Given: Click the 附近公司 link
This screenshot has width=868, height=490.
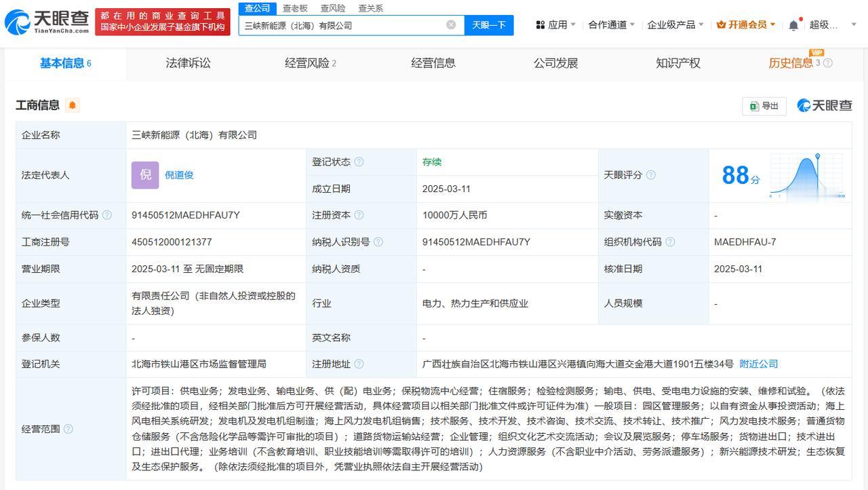Looking at the screenshot, I should (759, 364).
